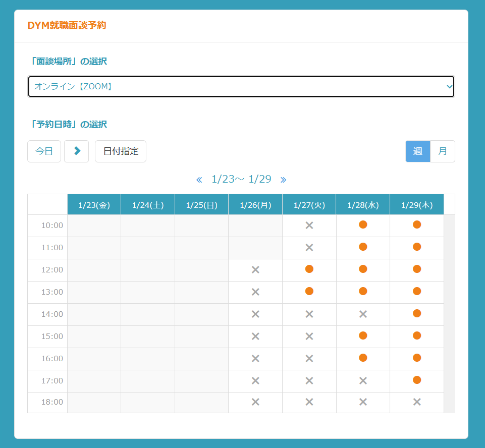This screenshot has width=485, height=448.
Task: Click unavailable X at 1/26 12:00
Action: pyautogui.click(x=255, y=270)
